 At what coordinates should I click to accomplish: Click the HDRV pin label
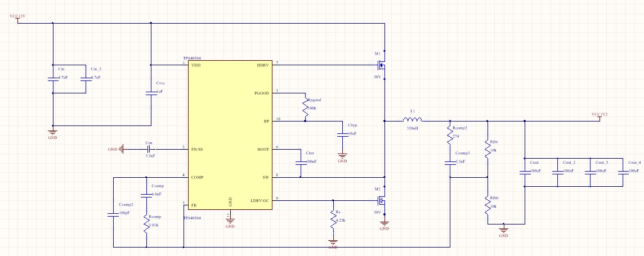point(263,65)
